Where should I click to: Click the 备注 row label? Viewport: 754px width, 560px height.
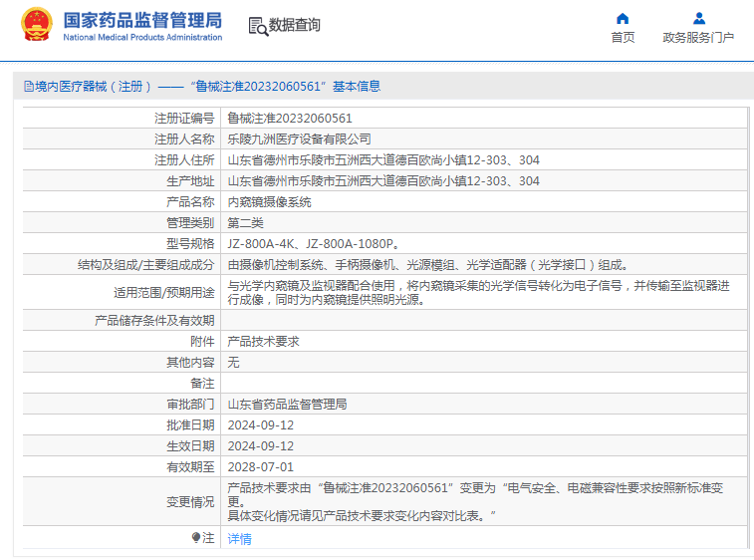pos(202,384)
